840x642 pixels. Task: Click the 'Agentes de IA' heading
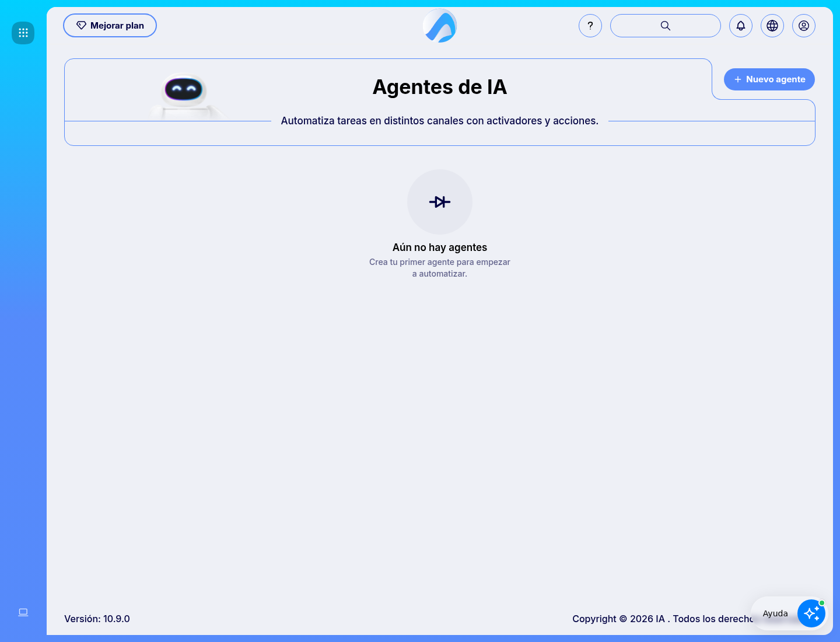pos(440,87)
